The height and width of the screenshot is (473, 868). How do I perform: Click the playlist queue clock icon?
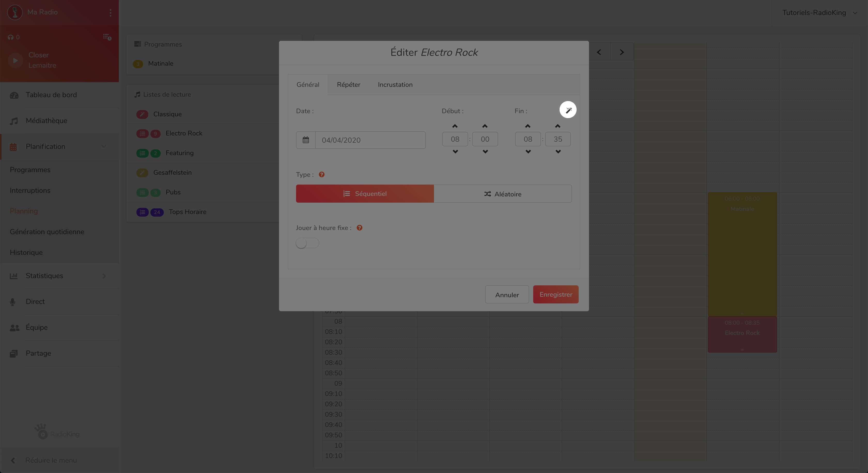click(x=107, y=37)
